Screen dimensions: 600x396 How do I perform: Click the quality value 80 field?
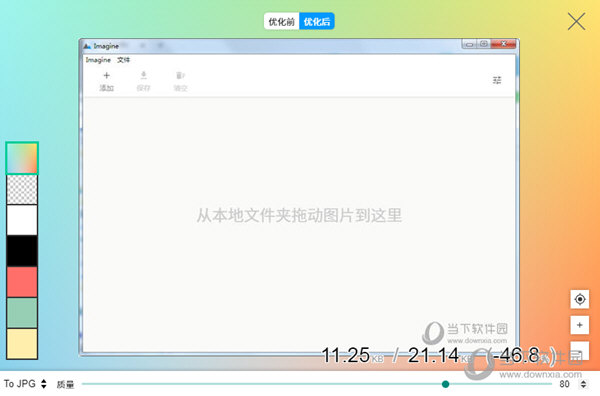click(564, 384)
